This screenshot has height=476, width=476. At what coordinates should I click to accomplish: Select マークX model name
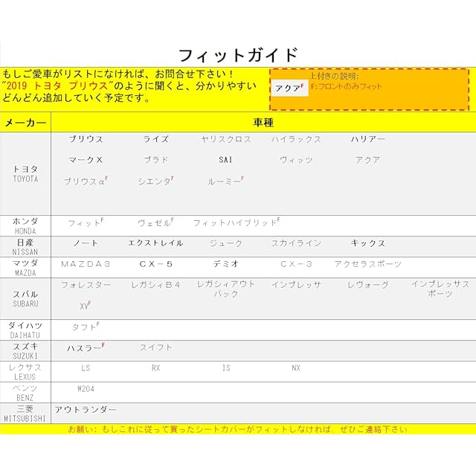coord(86,160)
